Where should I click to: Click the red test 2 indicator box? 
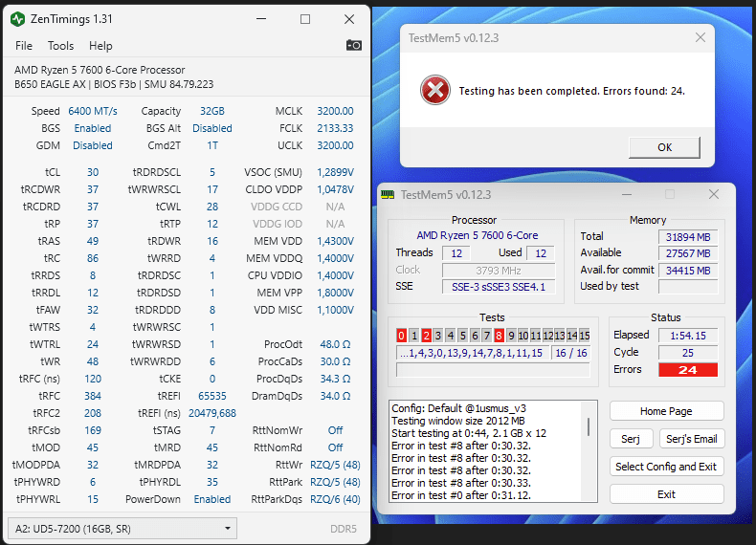point(426,336)
